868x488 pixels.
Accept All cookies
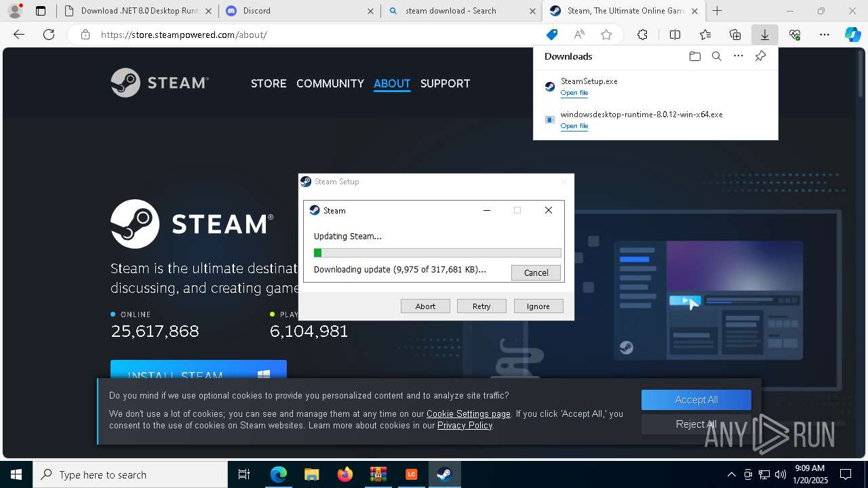point(696,400)
